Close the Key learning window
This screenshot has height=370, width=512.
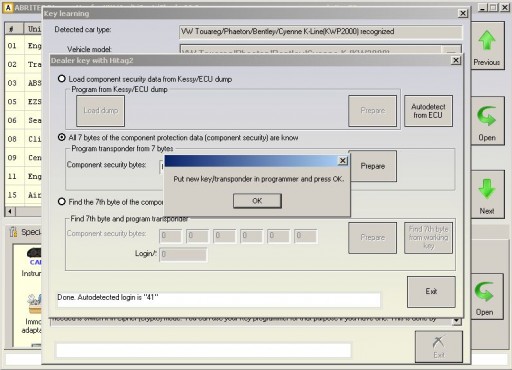click(x=463, y=13)
